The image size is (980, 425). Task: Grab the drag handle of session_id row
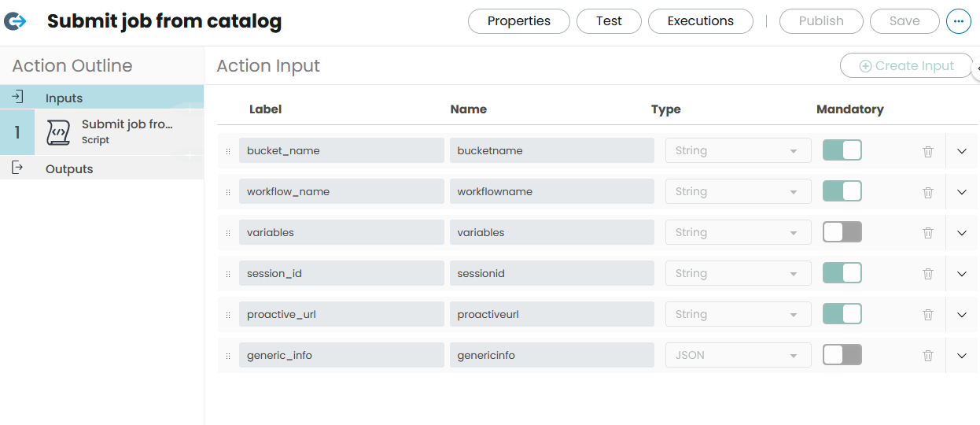pyautogui.click(x=228, y=274)
